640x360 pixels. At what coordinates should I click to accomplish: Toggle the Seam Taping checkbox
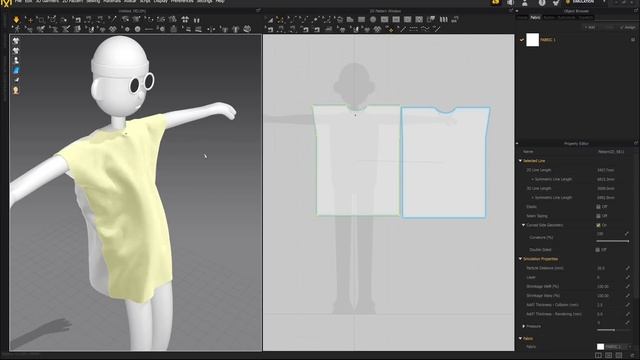598,216
